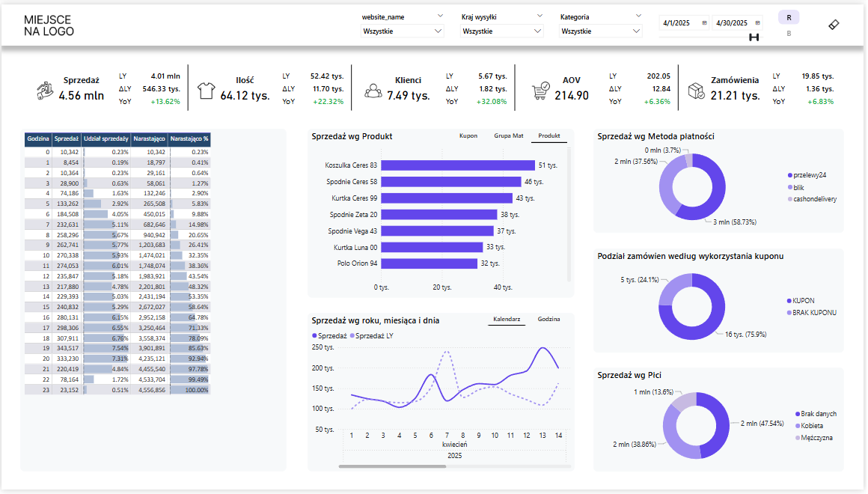
Task: Click the package icon beside Zamówienia
Action: 697,91
